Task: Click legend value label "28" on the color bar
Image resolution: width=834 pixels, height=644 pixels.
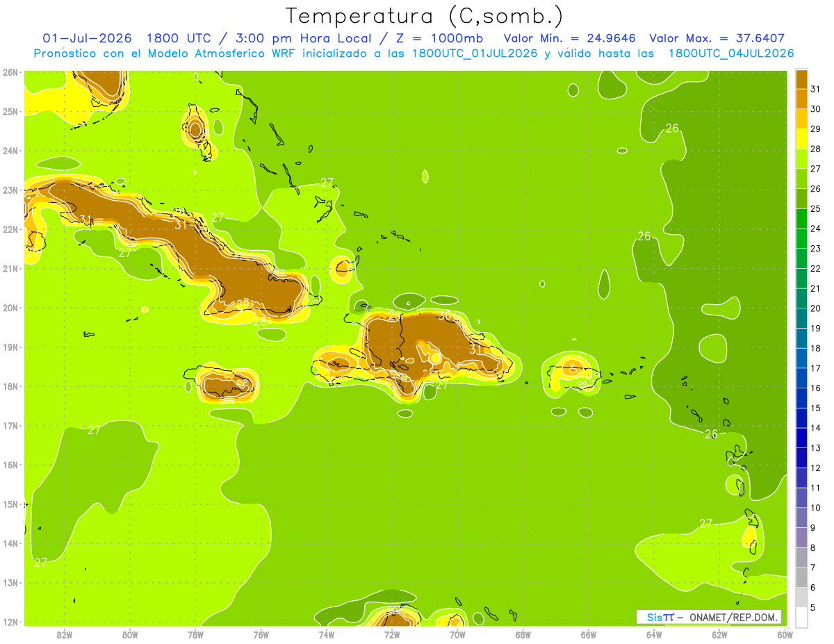Action: [x=816, y=149]
